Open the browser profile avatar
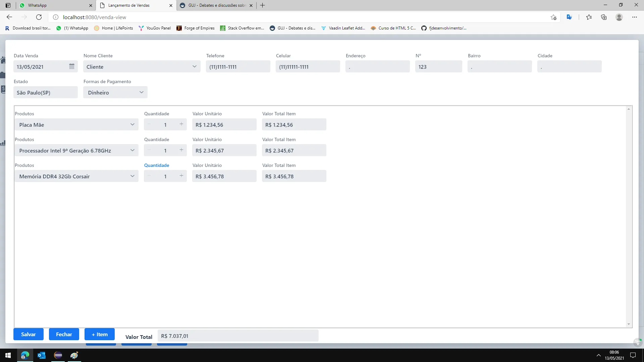 coord(619,17)
